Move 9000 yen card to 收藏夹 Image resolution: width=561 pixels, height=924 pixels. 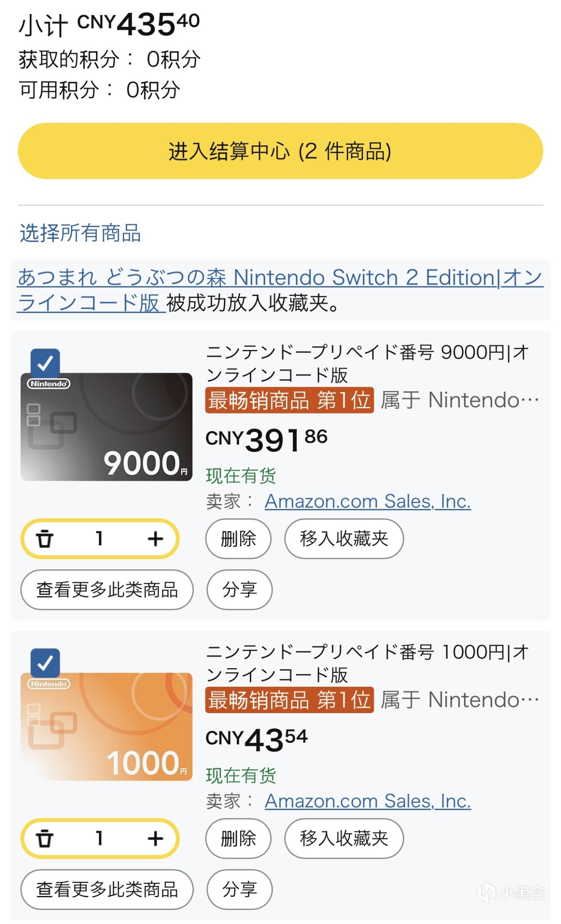click(x=344, y=539)
